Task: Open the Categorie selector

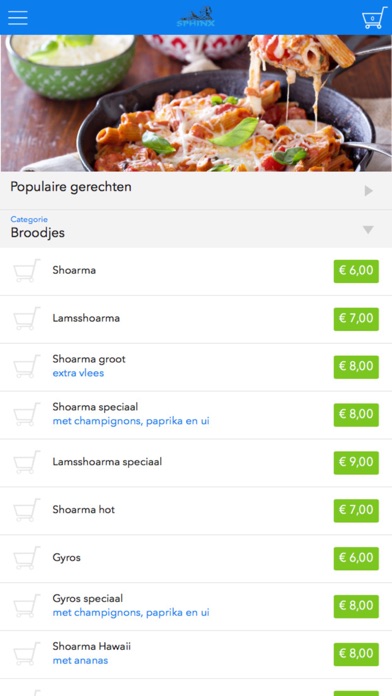Action: pos(196,229)
